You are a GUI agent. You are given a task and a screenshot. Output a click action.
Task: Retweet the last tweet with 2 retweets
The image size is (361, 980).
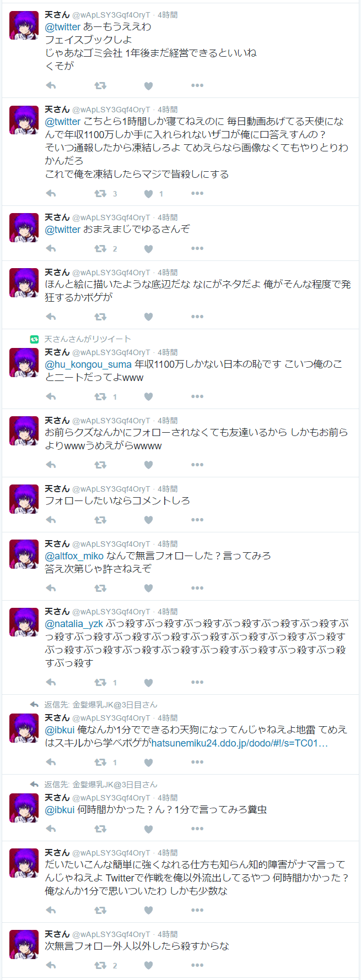[100, 965]
